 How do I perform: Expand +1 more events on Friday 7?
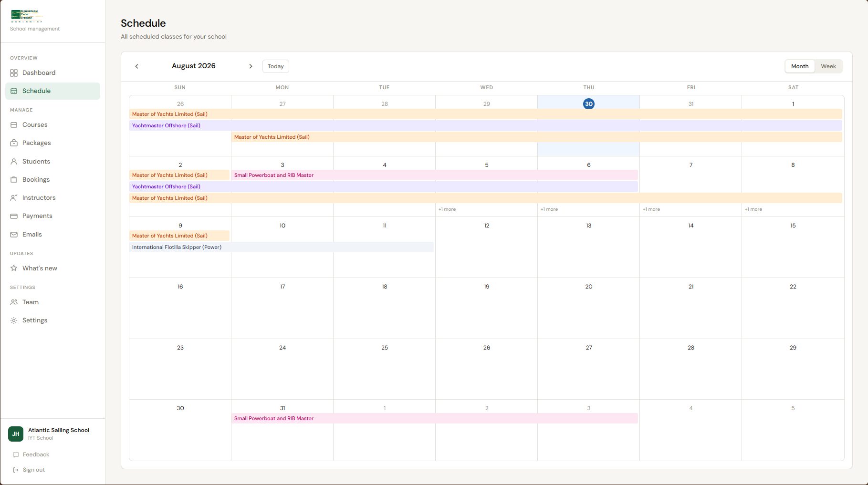coord(651,209)
